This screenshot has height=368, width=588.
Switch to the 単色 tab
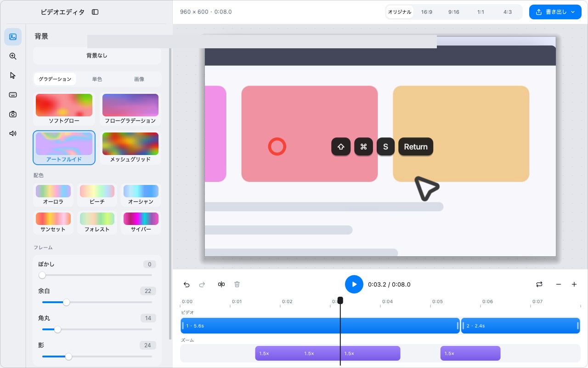pos(97,79)
